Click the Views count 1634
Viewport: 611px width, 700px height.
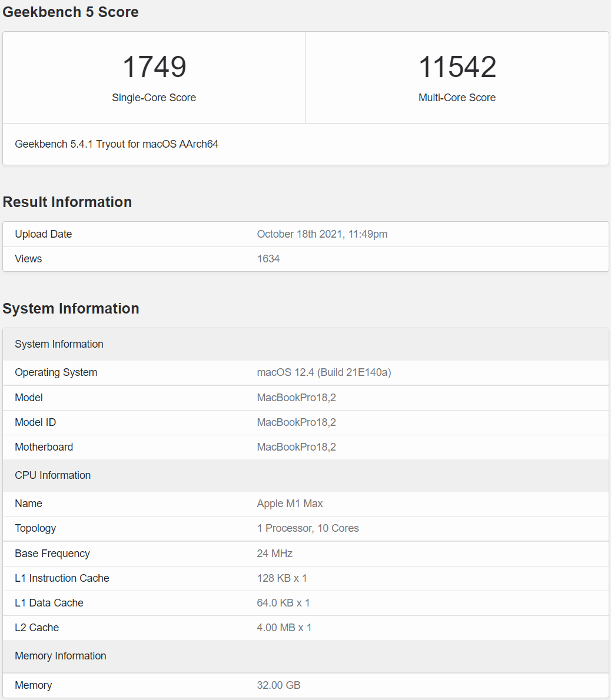[268, 259]
